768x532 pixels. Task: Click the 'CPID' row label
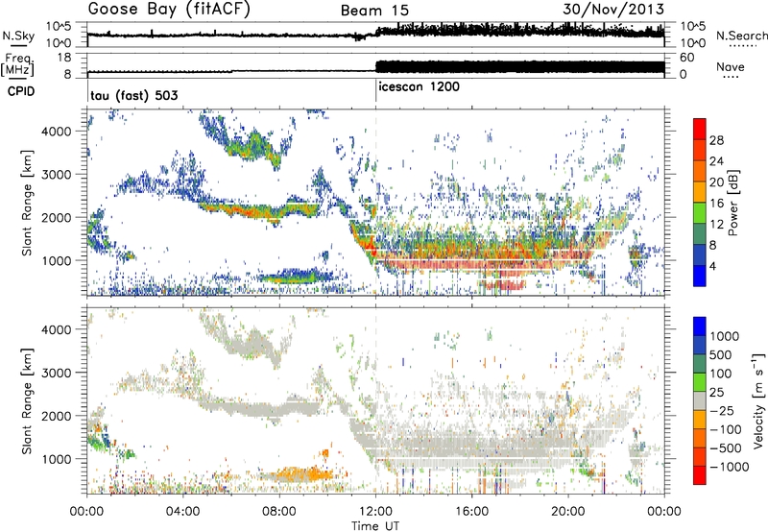coord(21,91)
